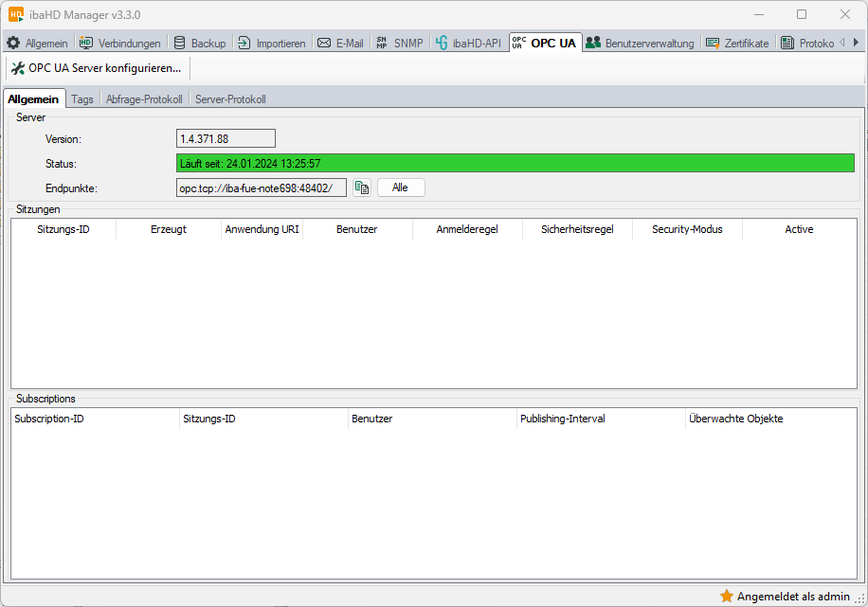Copy the endpoint URL to clipboard
Viewport: 868px width, 607px height.
(x=362, y=187)
